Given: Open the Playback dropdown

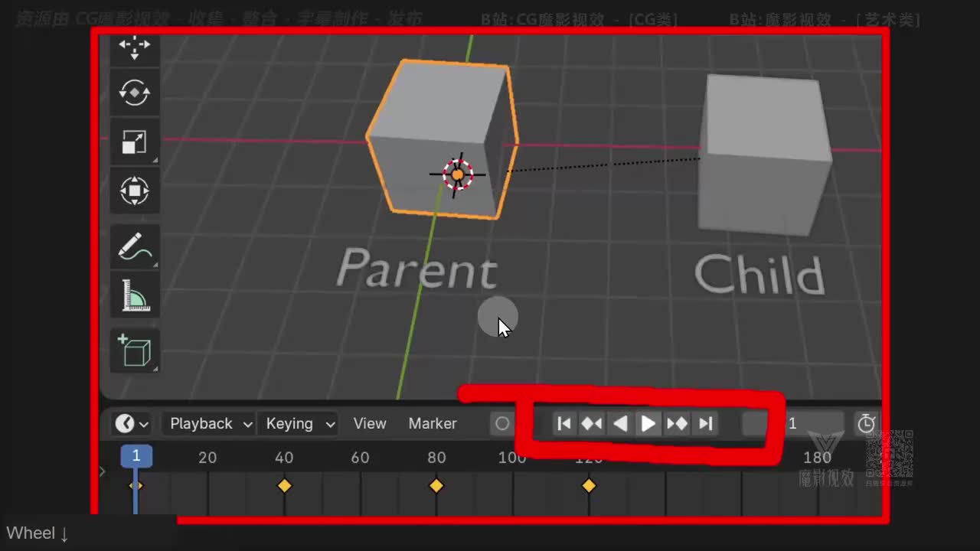Looking at the screenshot, I should [x=211, y=423].
